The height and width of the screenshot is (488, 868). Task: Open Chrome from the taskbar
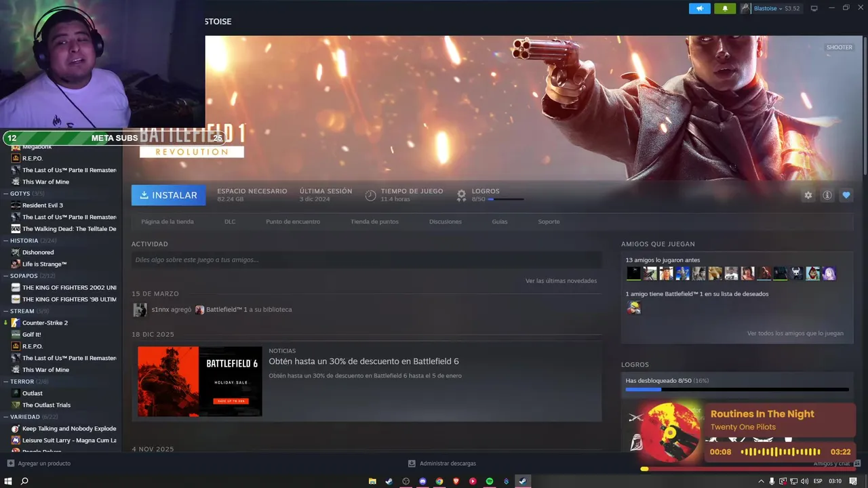(439, 481)
